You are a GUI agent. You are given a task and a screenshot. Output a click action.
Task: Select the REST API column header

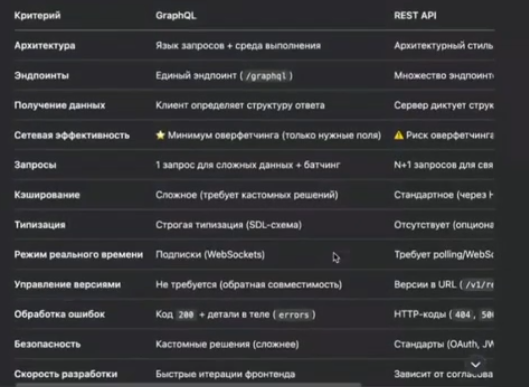(415, 16)
